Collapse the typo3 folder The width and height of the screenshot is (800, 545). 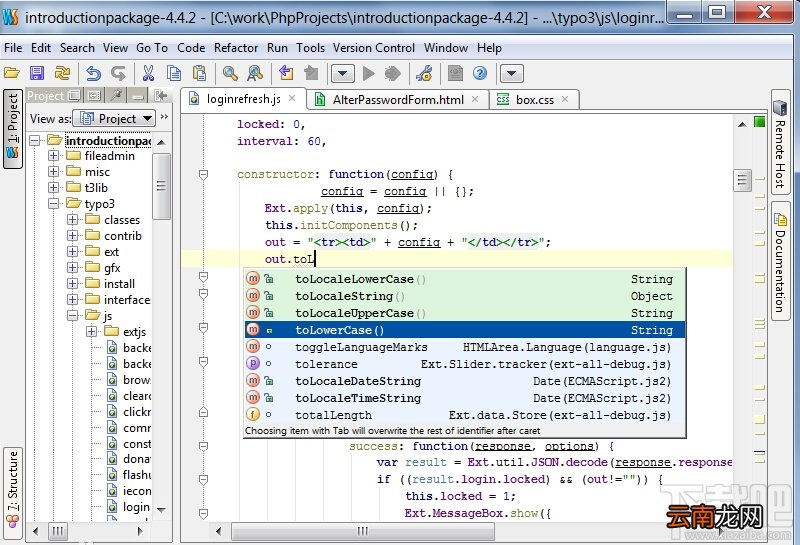coord(53,204)
